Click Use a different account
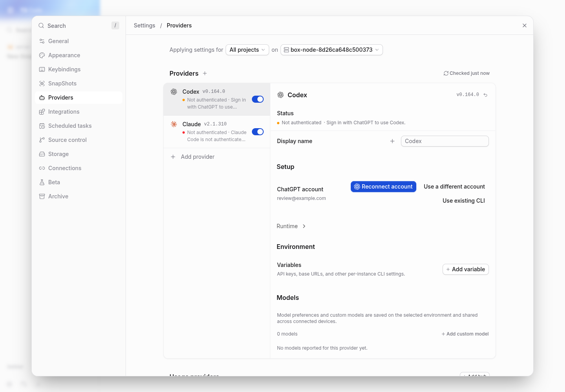565x392 pixels. [x=454, y=187]
